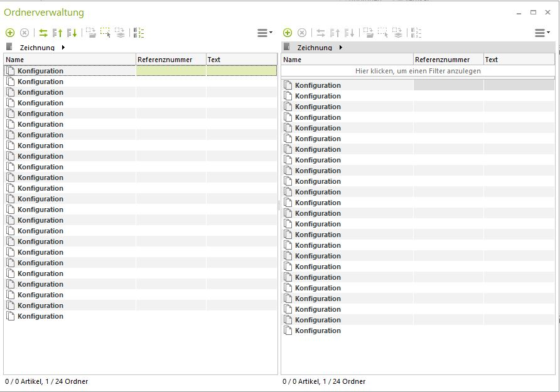Sort by Referenznummer column in left pane
The image size is (560, 392).
pos(171,60)
